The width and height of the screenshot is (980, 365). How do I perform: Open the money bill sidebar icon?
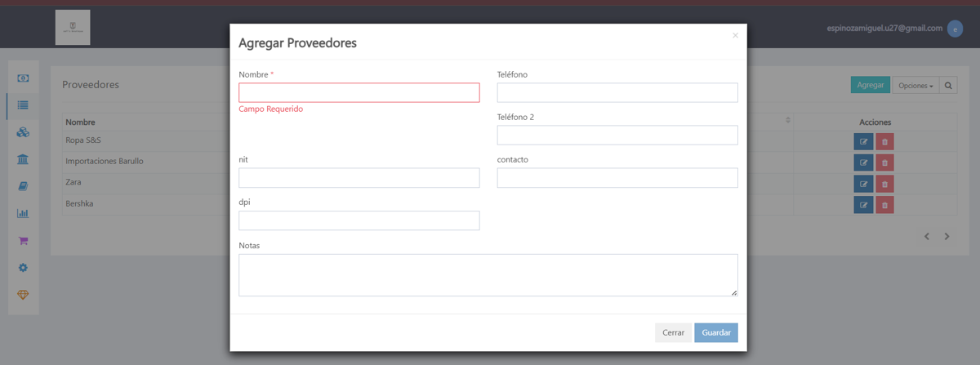[x=23, y=78]
